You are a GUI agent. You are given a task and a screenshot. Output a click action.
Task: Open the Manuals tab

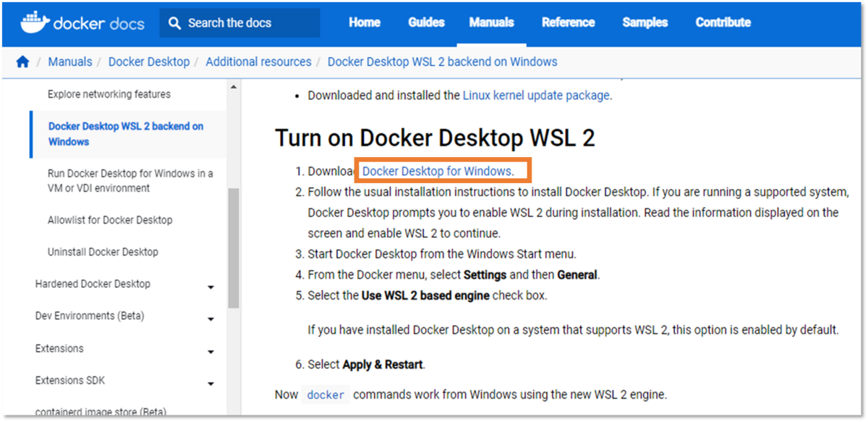[x=491, y=22]
